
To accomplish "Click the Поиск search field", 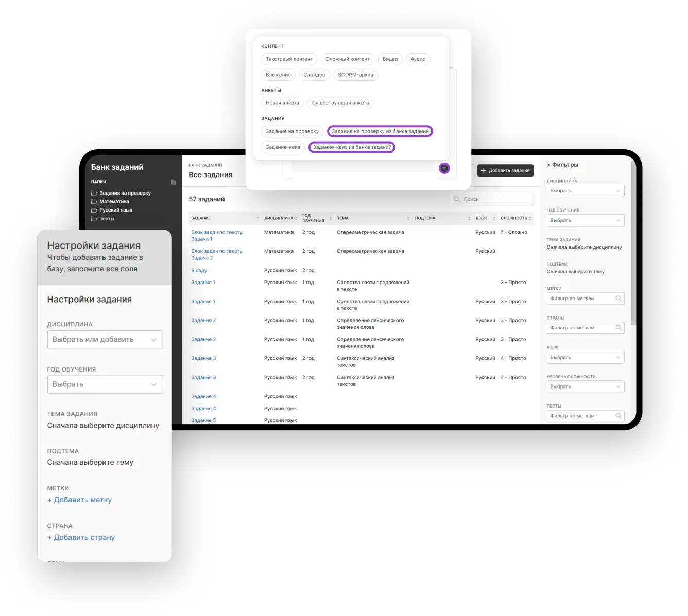I will [492, 199].
